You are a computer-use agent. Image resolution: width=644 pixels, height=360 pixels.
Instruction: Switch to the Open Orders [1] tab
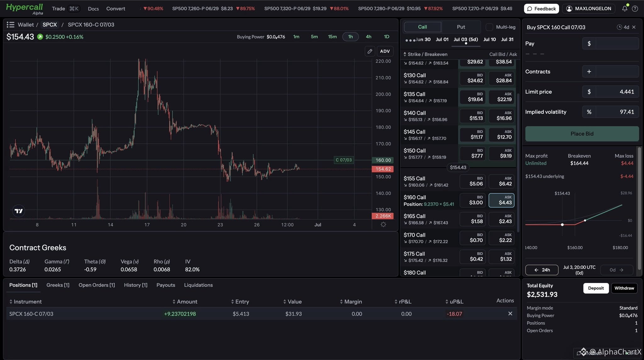[x=97, y=285]
